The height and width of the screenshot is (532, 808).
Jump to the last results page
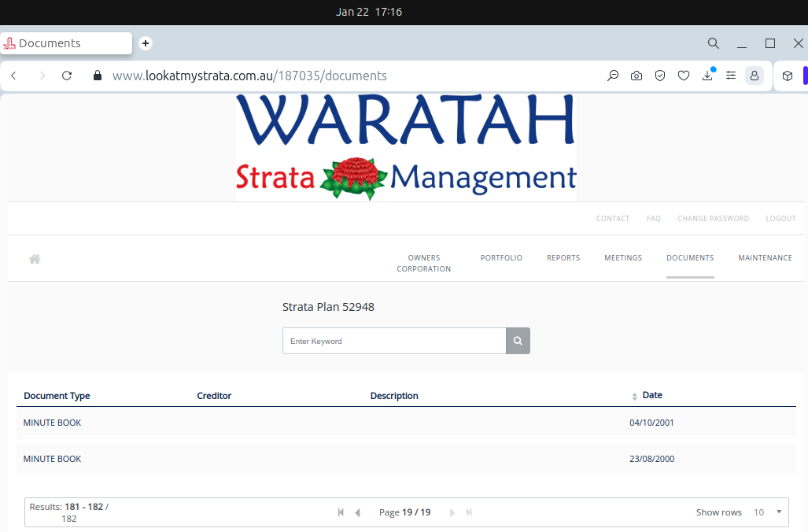tap(469, 512)
